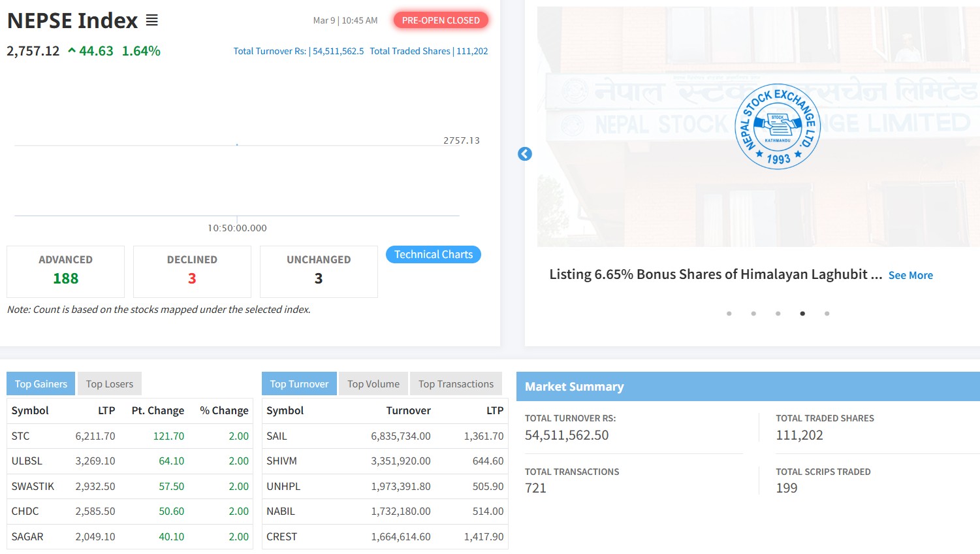The image size is (980, 554).
Task: Select the active fourth carousel dot
Action: (802, 314)
